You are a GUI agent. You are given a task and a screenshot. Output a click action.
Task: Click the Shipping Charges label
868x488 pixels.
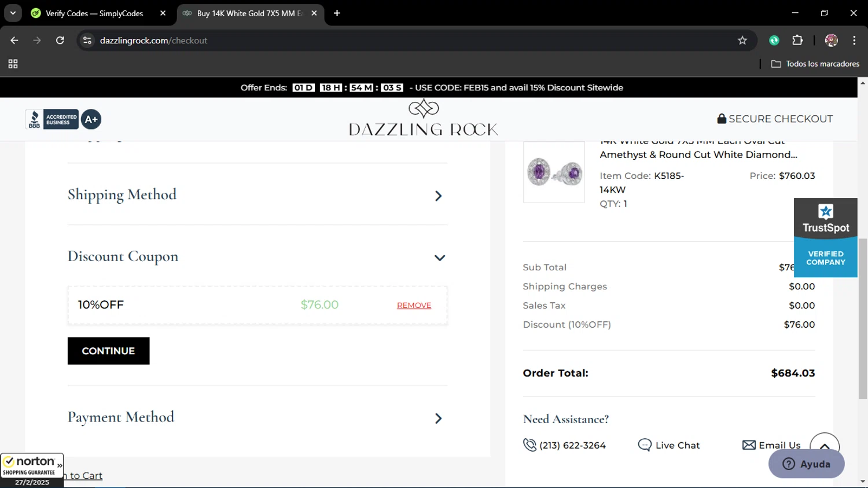(565, 287)
